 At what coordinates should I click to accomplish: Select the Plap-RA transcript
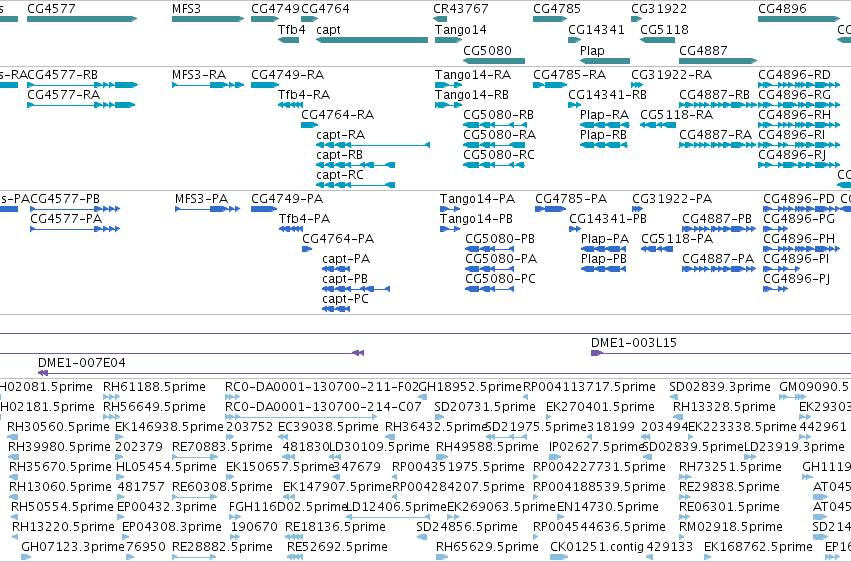(604, 125)
